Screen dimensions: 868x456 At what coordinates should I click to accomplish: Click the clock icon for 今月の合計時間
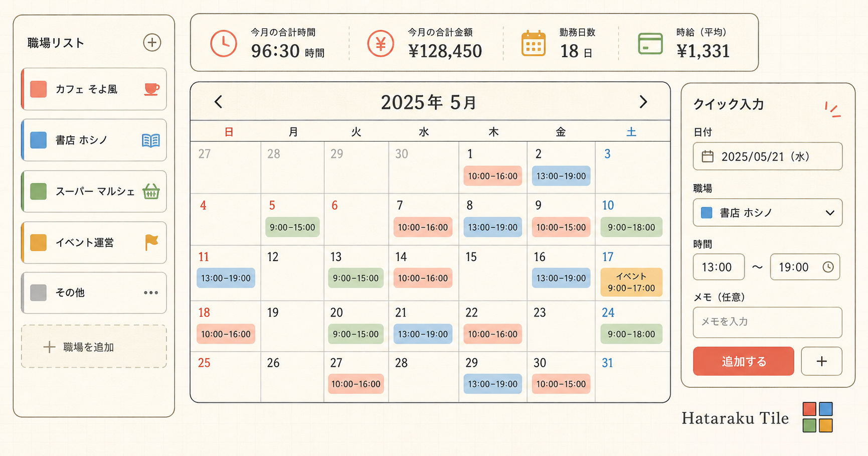pyautogui.click(x=224, y=43)
